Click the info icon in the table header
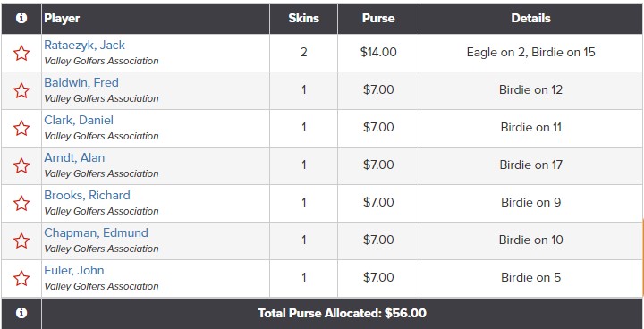 21,18
